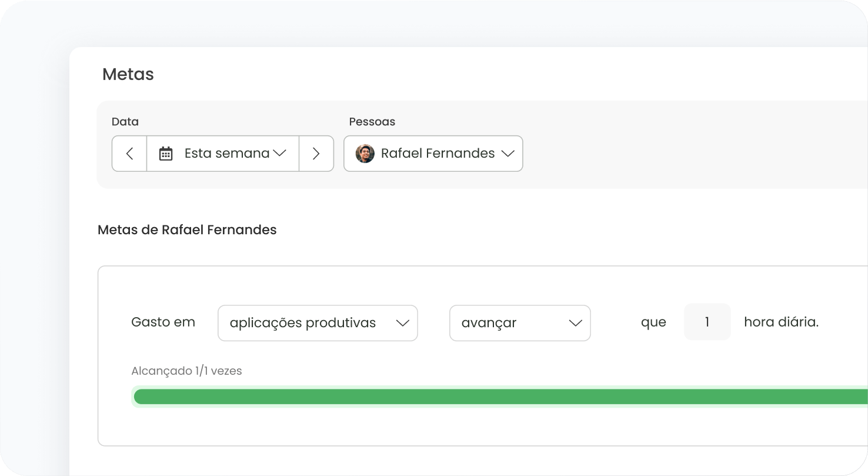The width and height of the screenshot is (868, 476).
Task: Expand the aplicações produtivas dropdown
Action: (x=318, y=323)
